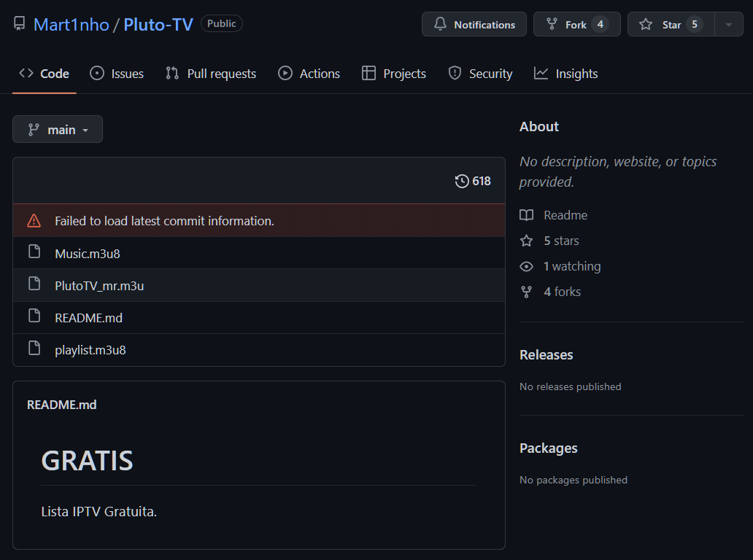Click the eye icon next to 1 watching
Image resolution: width=753 pixels, height=560 pixels.
point(526,266)
